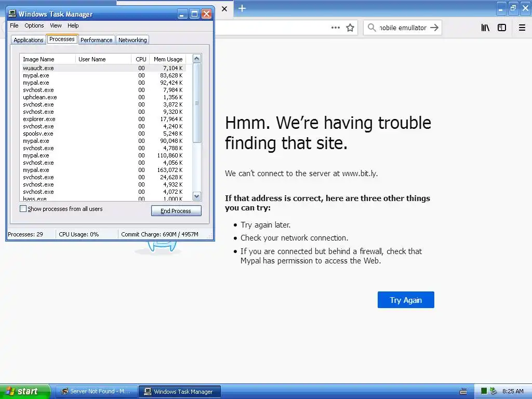Click the process list scroll up arrow
Viewport: 532px width, 399px height.
197,58
